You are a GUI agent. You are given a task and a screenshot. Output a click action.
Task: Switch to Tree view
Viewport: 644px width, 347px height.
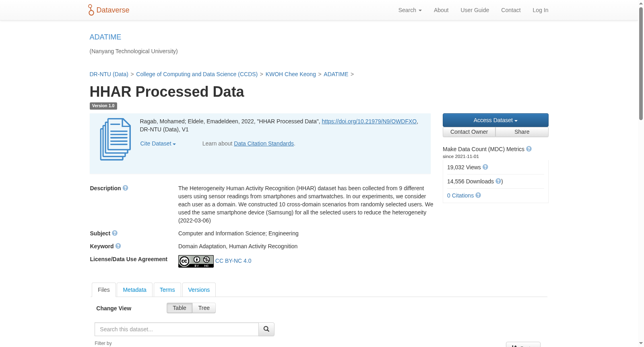point(204,308)
